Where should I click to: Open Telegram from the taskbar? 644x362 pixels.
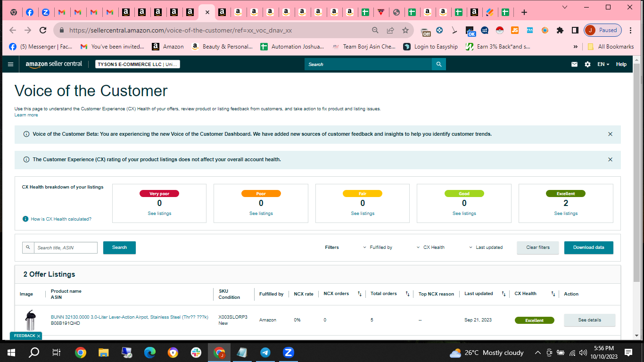coord(265,353)
